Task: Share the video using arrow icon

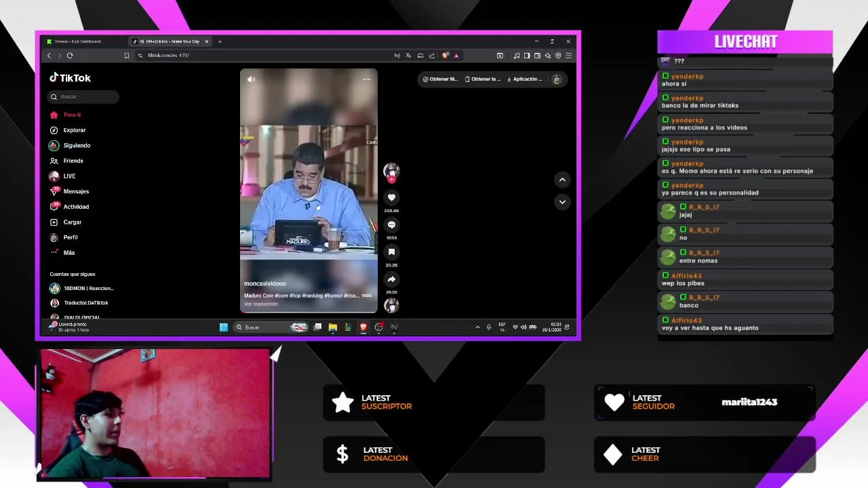Action: tap(391, 279)
